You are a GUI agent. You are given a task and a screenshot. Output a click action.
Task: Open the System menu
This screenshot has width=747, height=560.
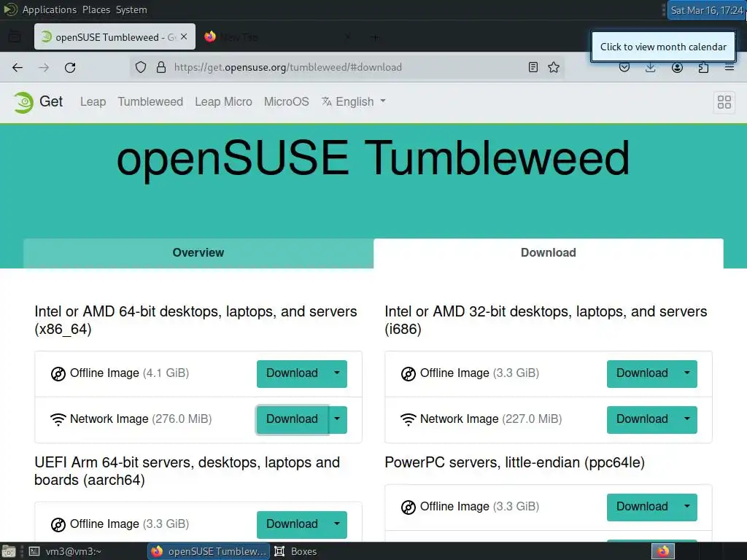(131, 9)
